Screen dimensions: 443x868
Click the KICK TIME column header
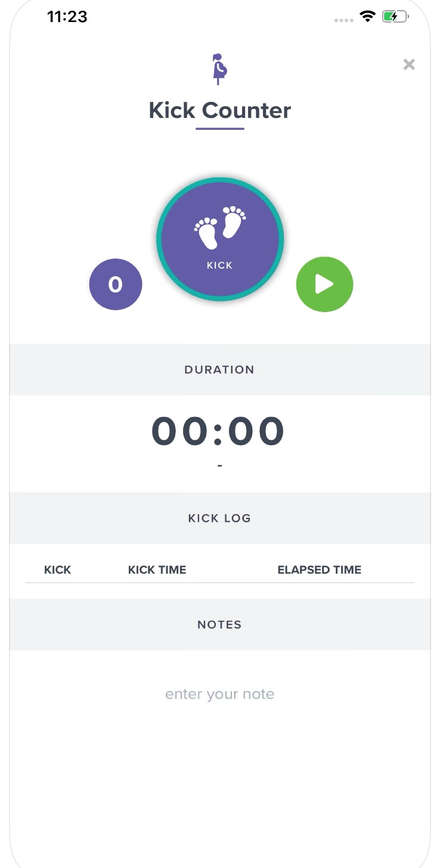157,570
